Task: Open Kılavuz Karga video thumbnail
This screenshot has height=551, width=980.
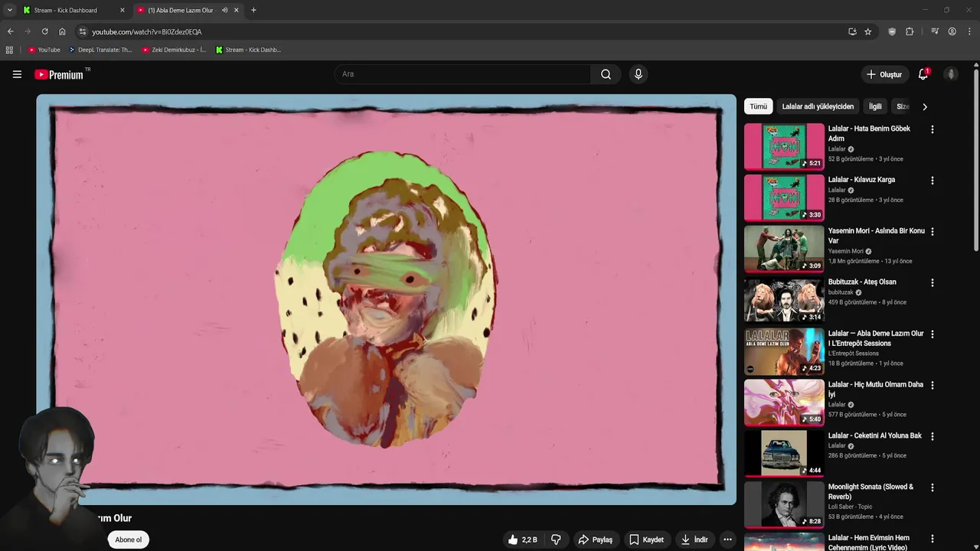Action: coord(784,197)
